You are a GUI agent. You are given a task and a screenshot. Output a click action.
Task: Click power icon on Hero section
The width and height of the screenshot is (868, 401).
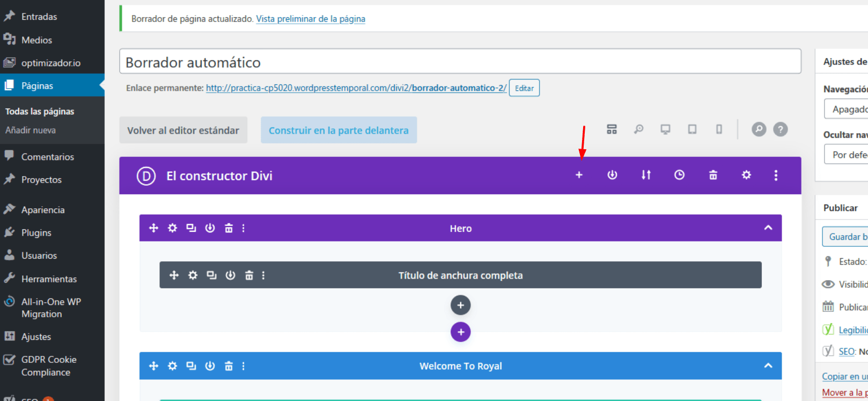(x=210, y=228)
